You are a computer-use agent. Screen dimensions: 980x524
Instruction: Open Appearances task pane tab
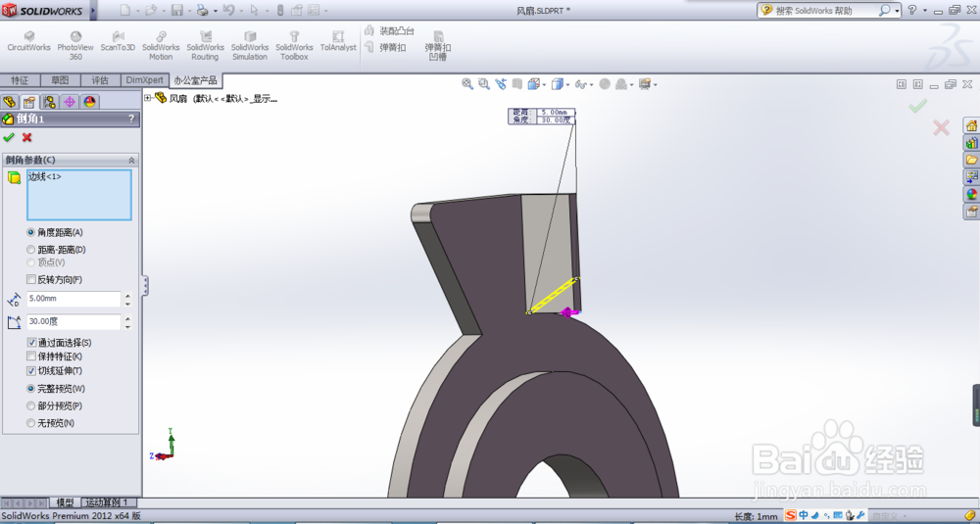point(971,194)
